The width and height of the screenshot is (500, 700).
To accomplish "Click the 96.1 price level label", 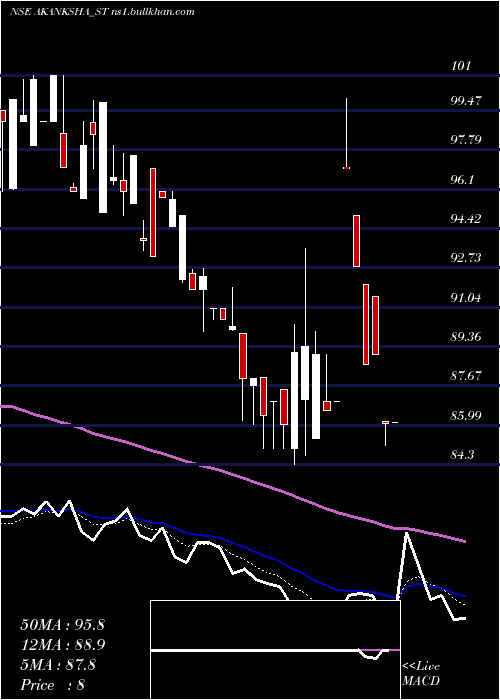I will coord(463,180).
